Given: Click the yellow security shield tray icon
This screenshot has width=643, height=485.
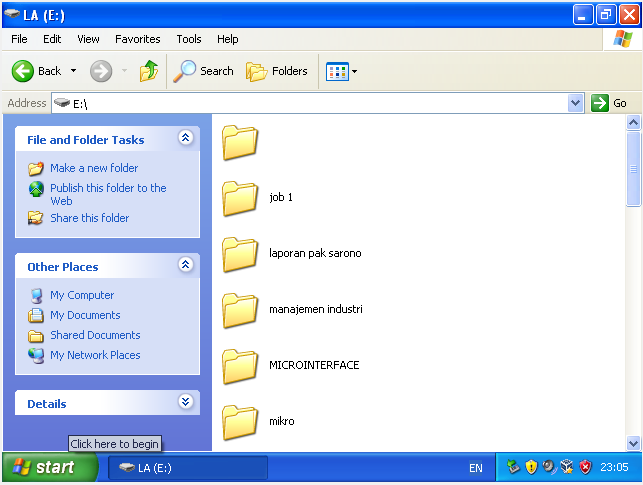Looking at the screenshot, I should [531, 467].
